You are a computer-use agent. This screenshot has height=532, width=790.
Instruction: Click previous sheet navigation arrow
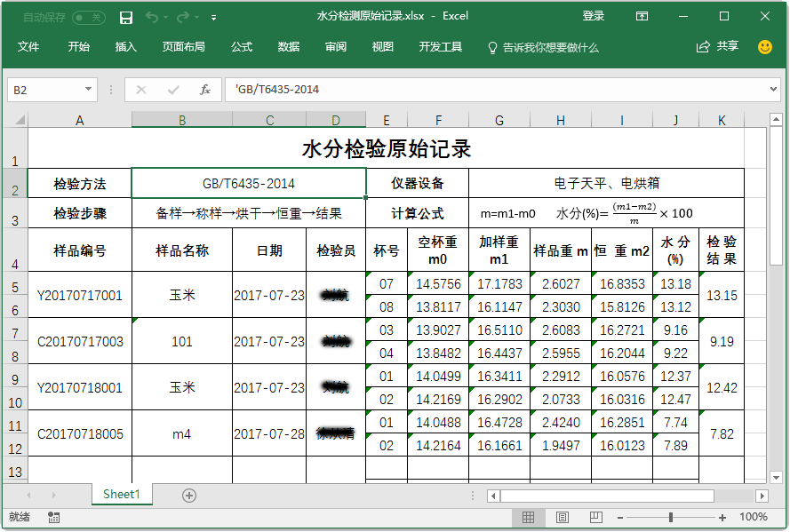coord(28,496)
